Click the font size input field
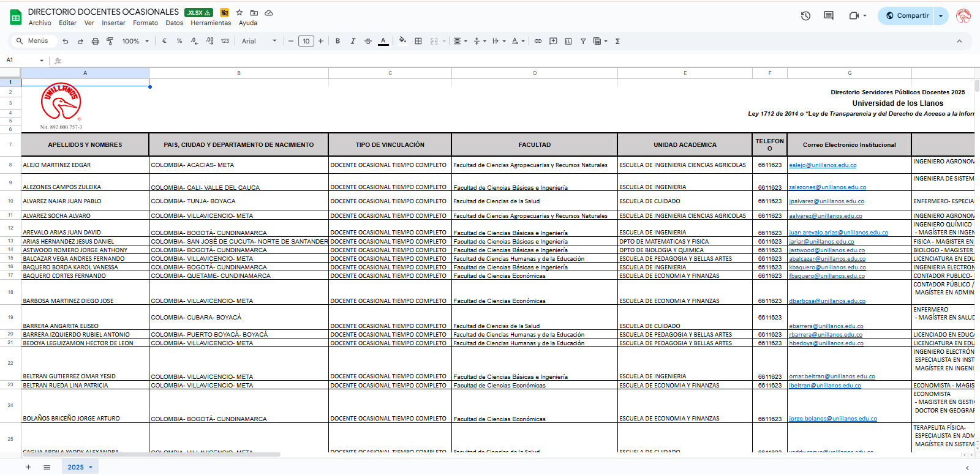The width and height of the screenshot is (980, 475). pyautogui.click(x=306, y=41)
